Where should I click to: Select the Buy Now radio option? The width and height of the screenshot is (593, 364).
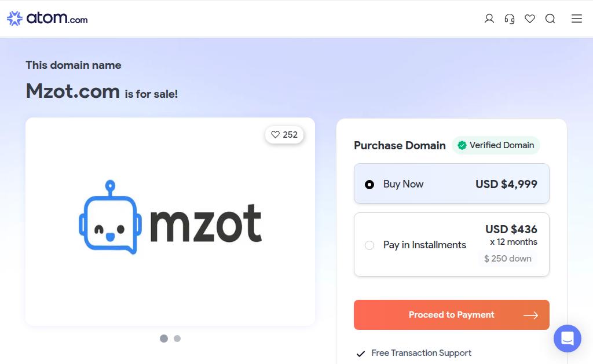click(x=369, y=185)
